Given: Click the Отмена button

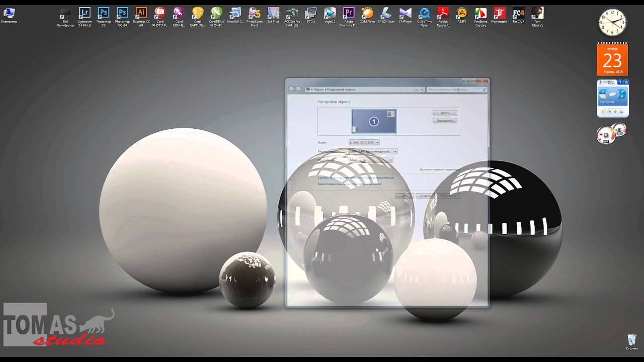Looking at the screenshot, I should coord(425,196).
